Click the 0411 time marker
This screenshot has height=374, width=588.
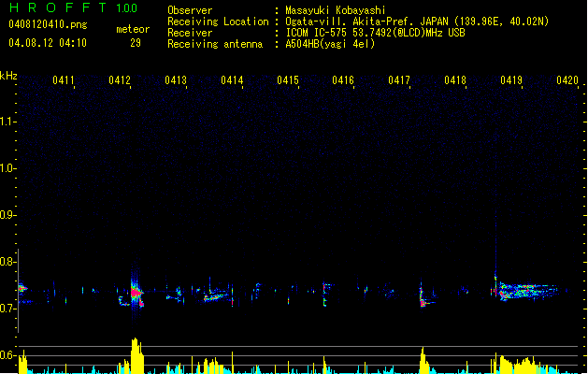click(64, 80)
